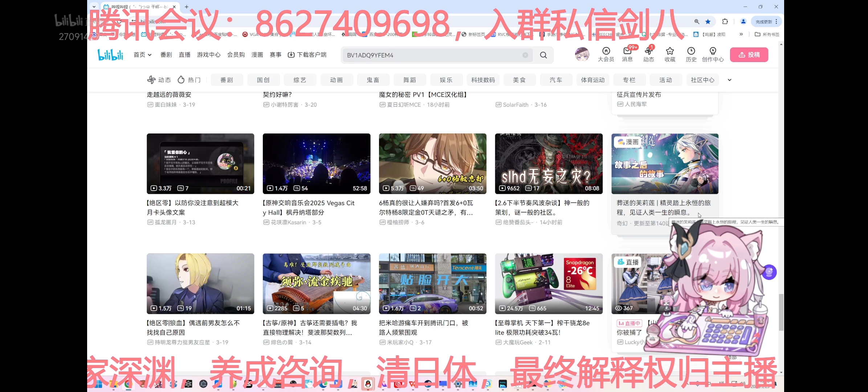Select the 鬼畜 category button
Screen dimensions: 868x392
(x=373, y=80)
